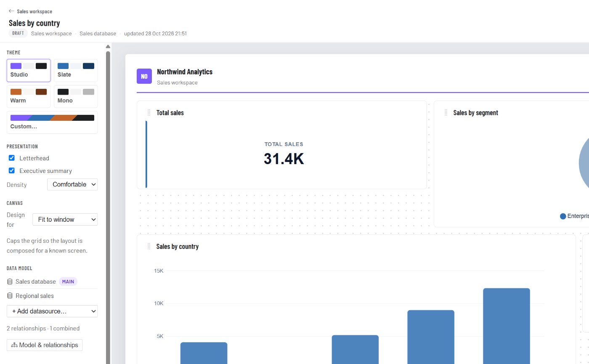The height and width of the screenshot is (364, 589).
Task: Click the database icon next to Regional sales
Action: [10, 296]
